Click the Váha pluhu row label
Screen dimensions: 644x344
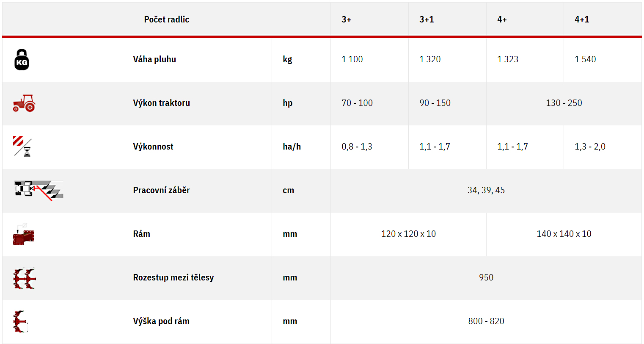[154, 59]
